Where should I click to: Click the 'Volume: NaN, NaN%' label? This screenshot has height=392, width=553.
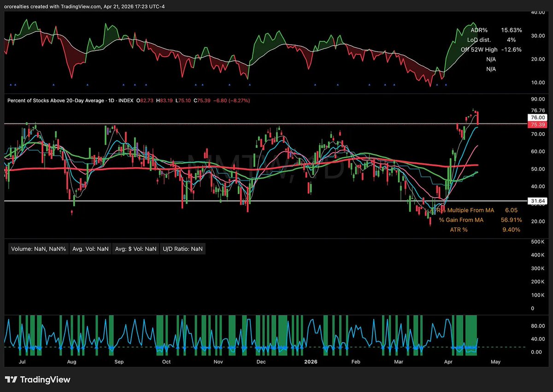pyautogui.click(x=39, y=249)
